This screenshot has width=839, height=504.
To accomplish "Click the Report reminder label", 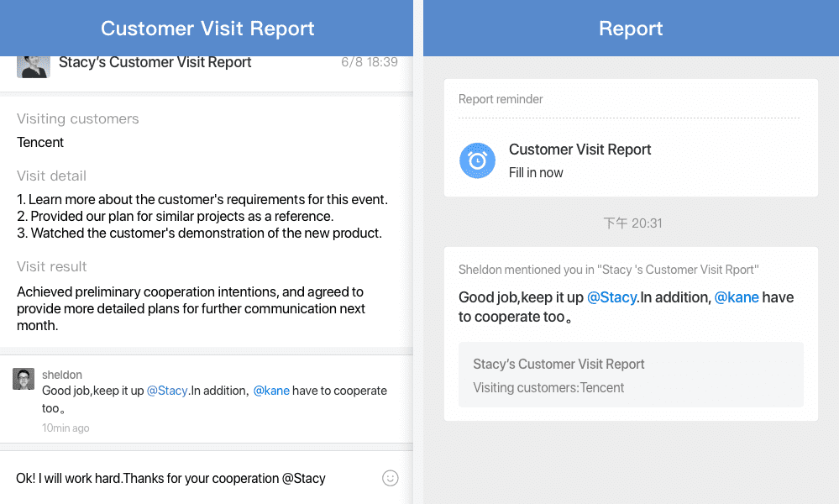I will click(501, 99).
